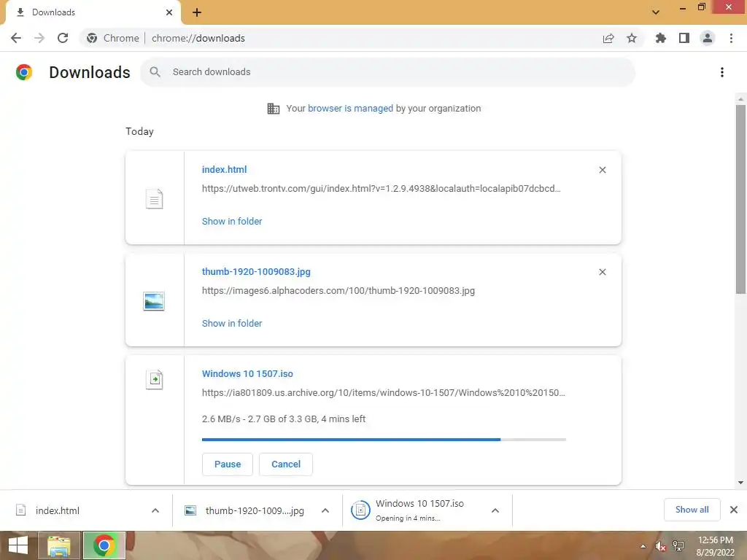
Task: Open the Downloads page more actions menu
Action: [x=722, y=72]
